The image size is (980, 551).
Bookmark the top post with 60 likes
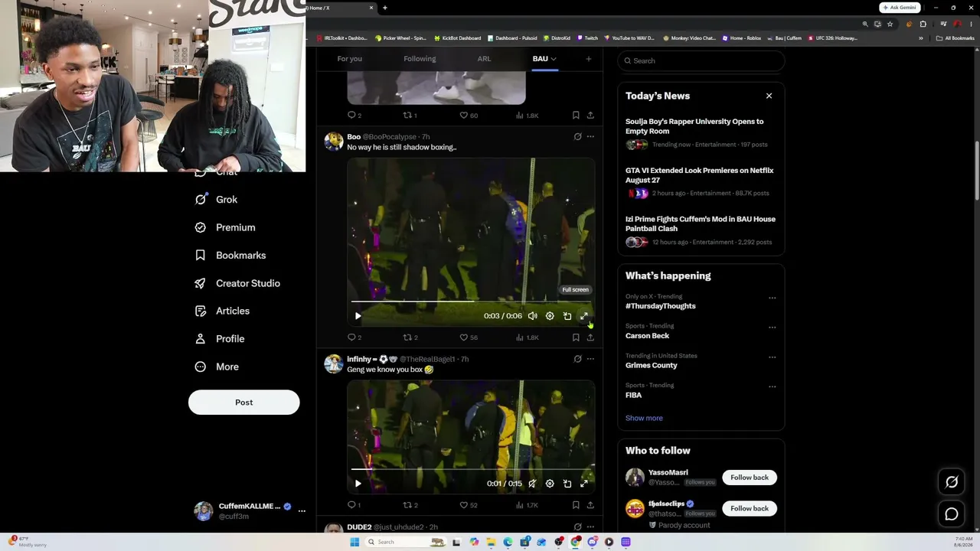click(576, 116)
